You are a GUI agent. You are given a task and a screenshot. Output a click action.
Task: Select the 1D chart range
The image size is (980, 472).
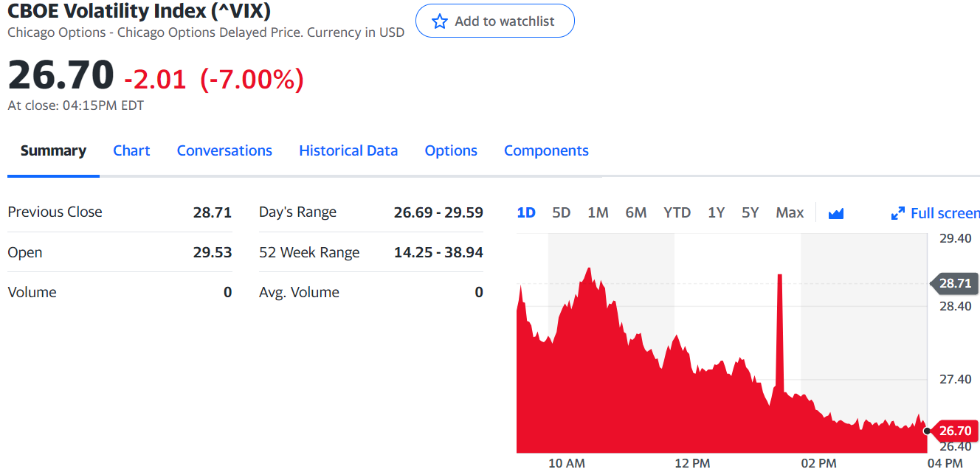526,212
